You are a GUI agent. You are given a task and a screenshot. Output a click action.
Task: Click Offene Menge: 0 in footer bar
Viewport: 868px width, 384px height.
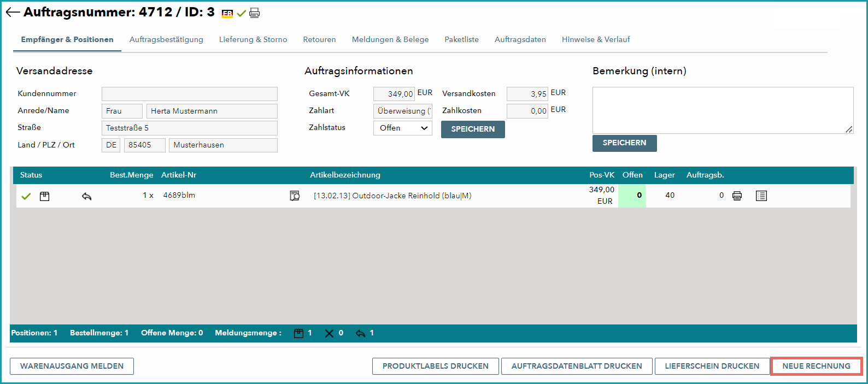[x=172, y=333]
